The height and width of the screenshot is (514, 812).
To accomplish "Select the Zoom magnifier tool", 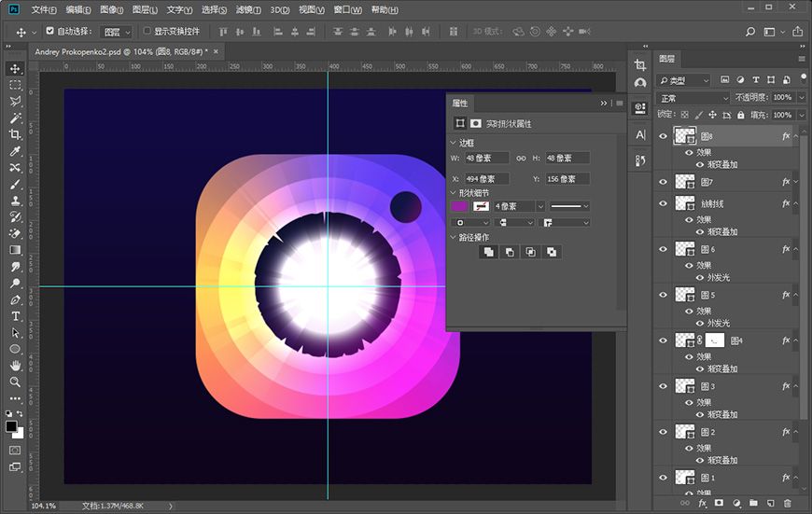I will (x=15, y=382).
